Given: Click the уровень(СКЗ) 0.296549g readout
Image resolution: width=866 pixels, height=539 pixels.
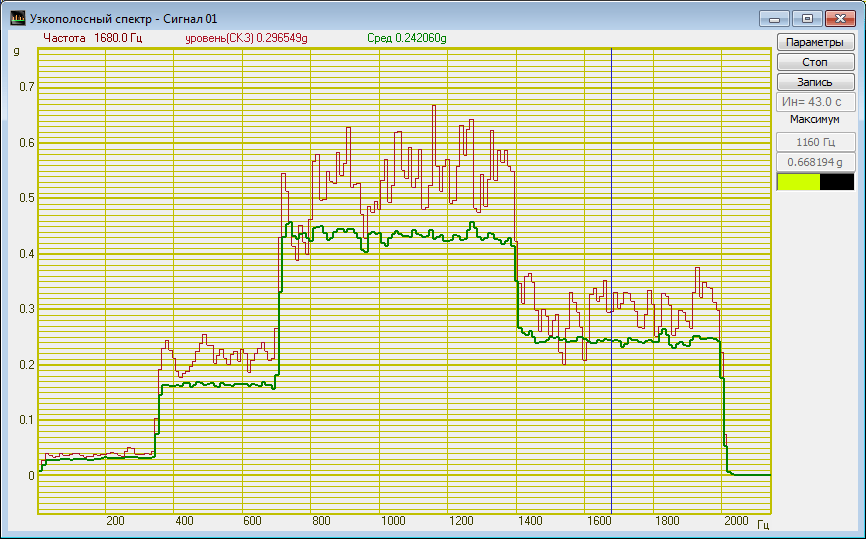Looking at the screenshot, I should pyautogui.click(x=246, y=38).
